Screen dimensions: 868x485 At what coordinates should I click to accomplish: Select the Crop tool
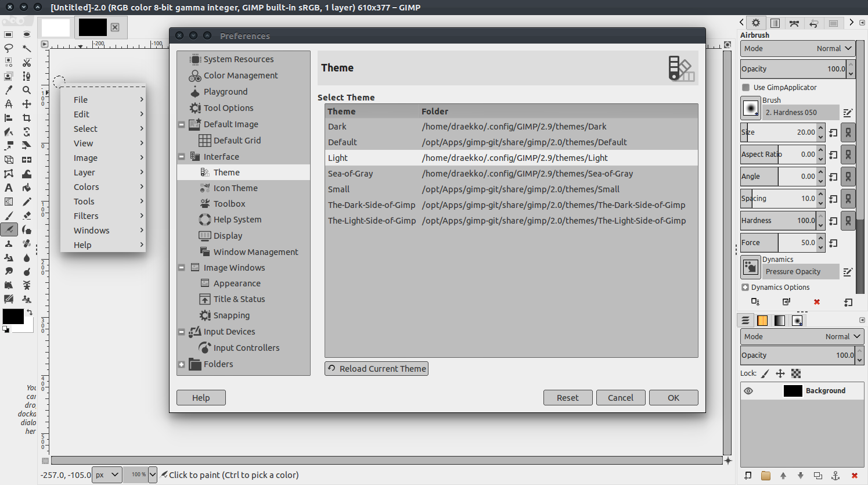coord(27,118)
